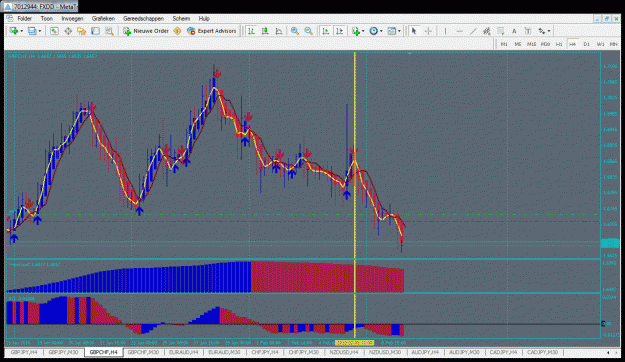625x362 pixels.
Task: Click the yellow date label on time axis
Action: coord(354,343)
